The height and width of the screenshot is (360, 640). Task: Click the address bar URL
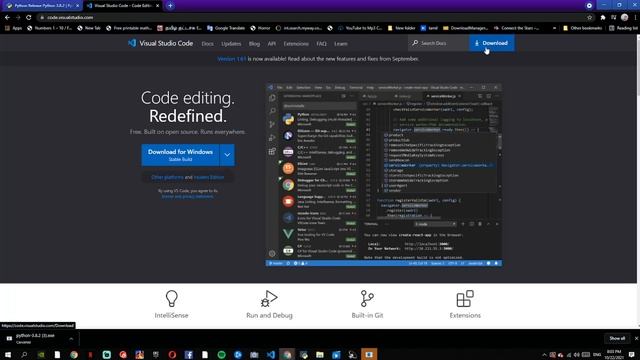click(x=70, y=18)
